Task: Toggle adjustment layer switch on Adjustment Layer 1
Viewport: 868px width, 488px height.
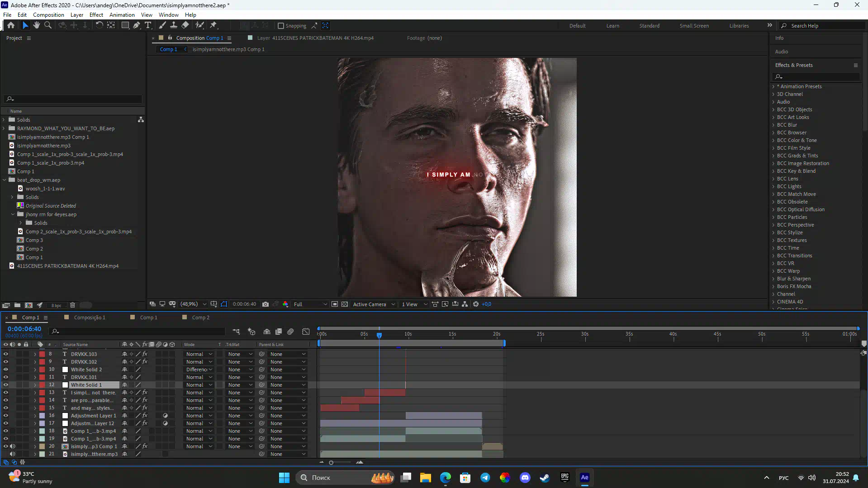Action: (x=165, y=416)
